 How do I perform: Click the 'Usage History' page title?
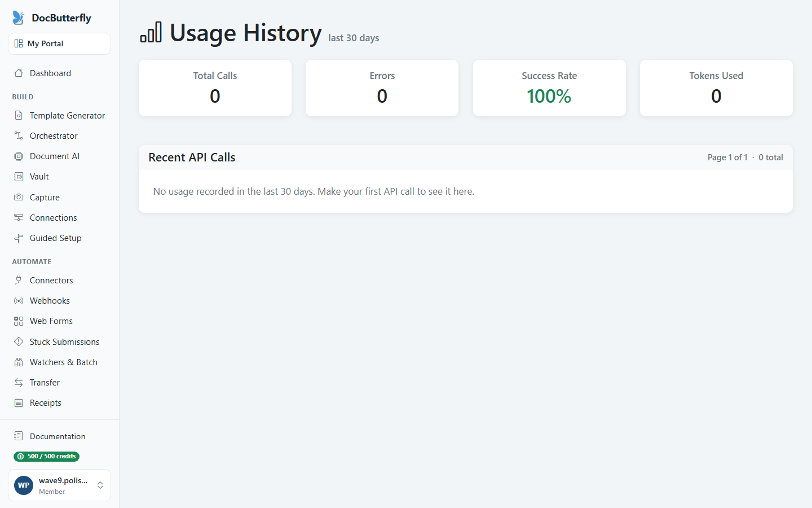tap(246, 33)
